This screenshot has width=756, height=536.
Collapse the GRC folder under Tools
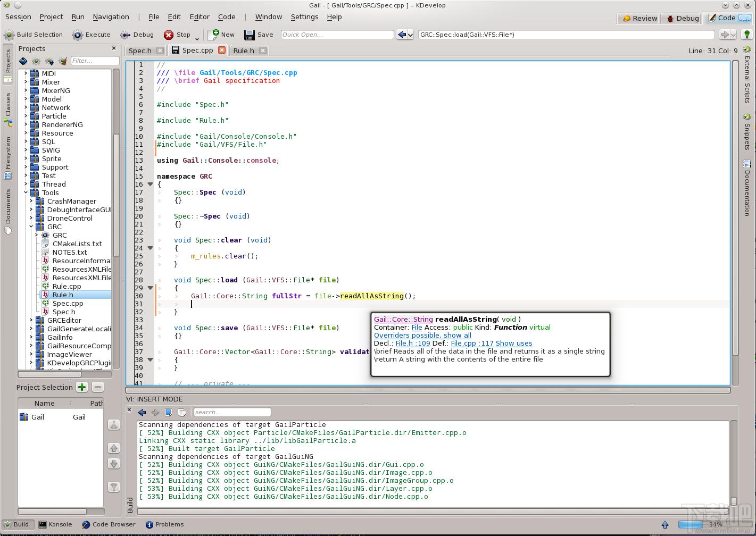coord(31,227)
